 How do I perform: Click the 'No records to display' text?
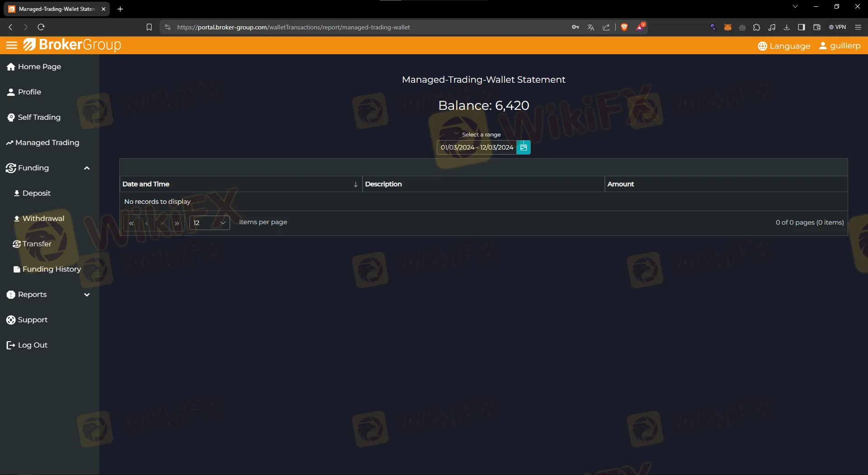[157, 202]
